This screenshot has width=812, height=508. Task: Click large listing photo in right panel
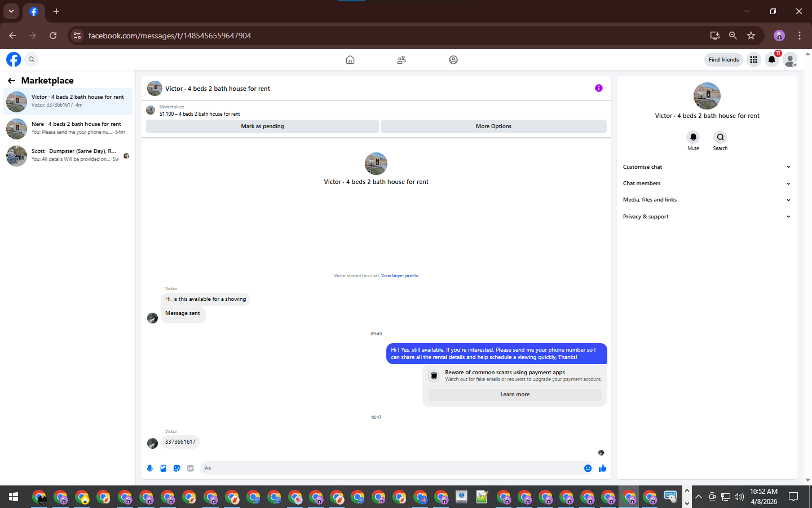(x=707, y=96)
